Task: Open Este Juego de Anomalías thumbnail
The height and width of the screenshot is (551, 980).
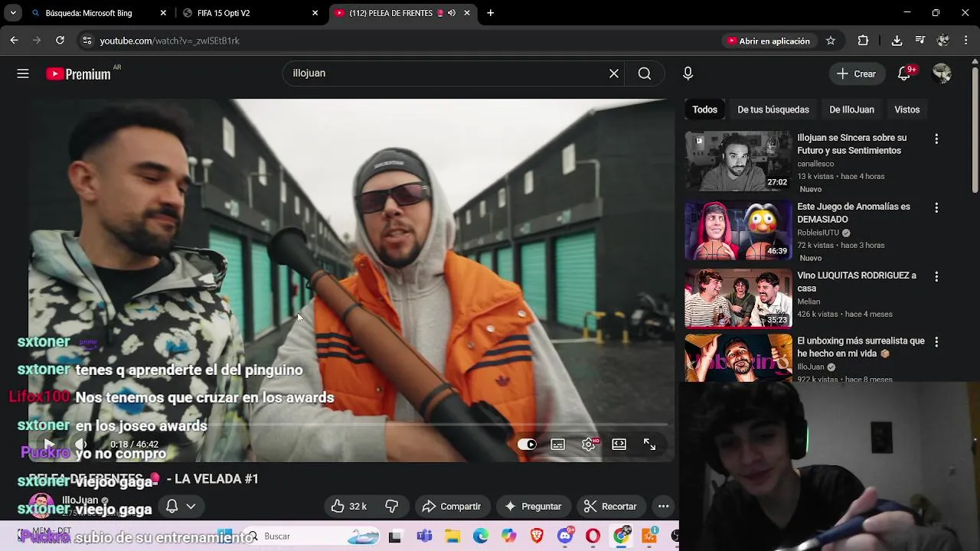Action: pos(738,230)
